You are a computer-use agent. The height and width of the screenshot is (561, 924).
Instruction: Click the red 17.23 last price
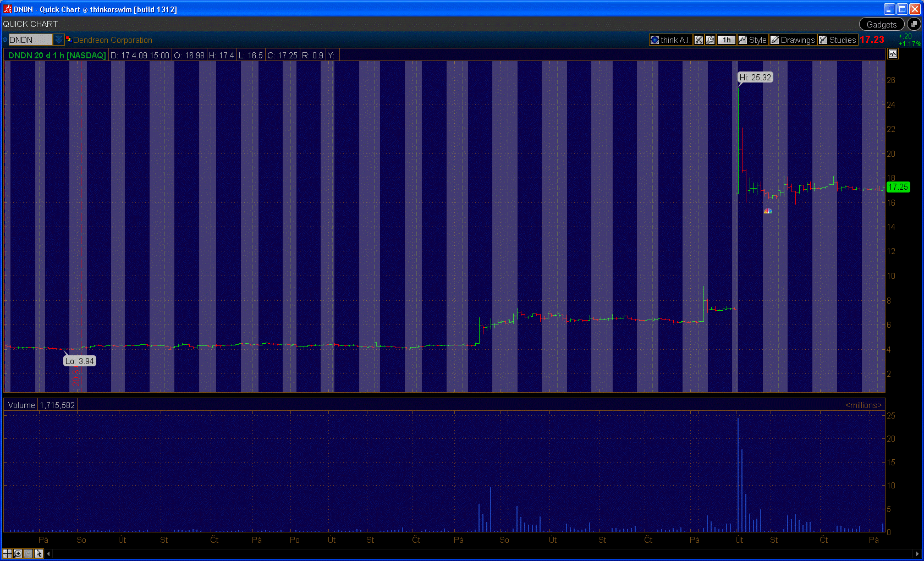872,40
